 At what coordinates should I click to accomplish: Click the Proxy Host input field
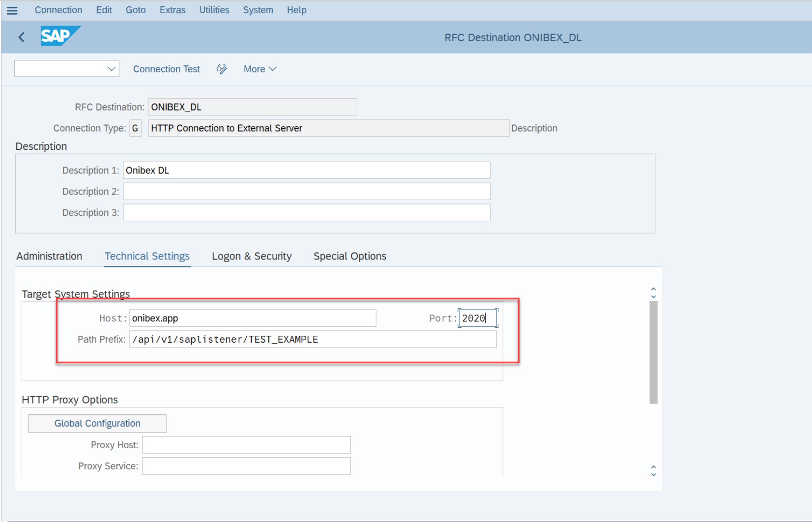click(246, 445)
